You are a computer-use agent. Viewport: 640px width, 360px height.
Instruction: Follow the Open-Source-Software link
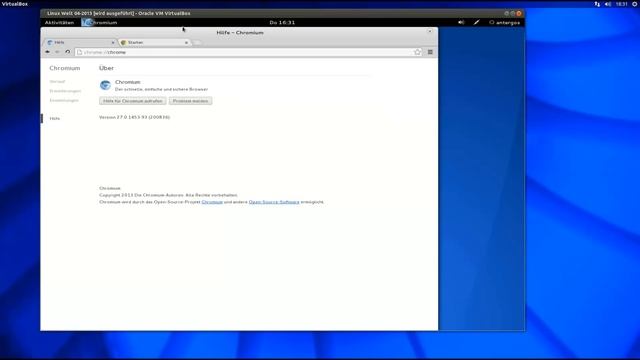coord(274,202)
